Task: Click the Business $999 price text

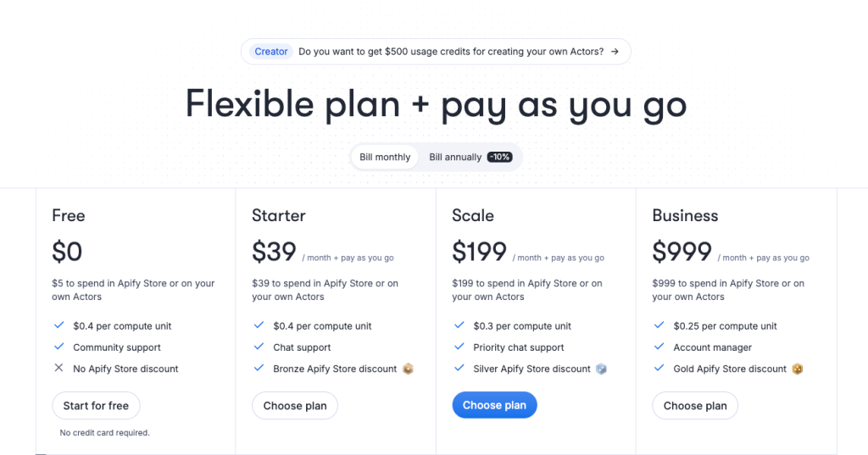Action: (x=682, y=252)
